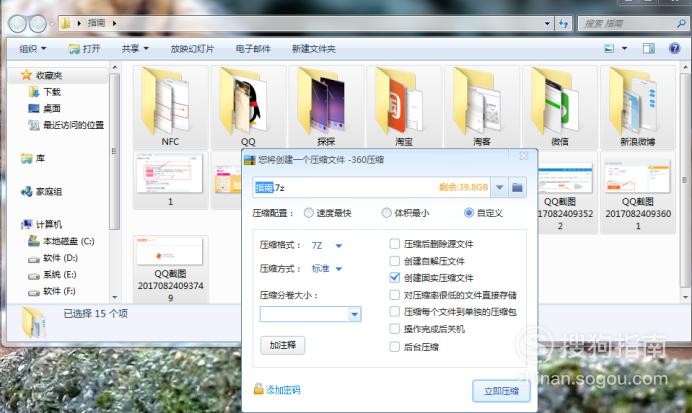The height and width of the screenshot is (413, 692).
Task: Enable 后台压缩 checkbox
Action: pos(395,347)
